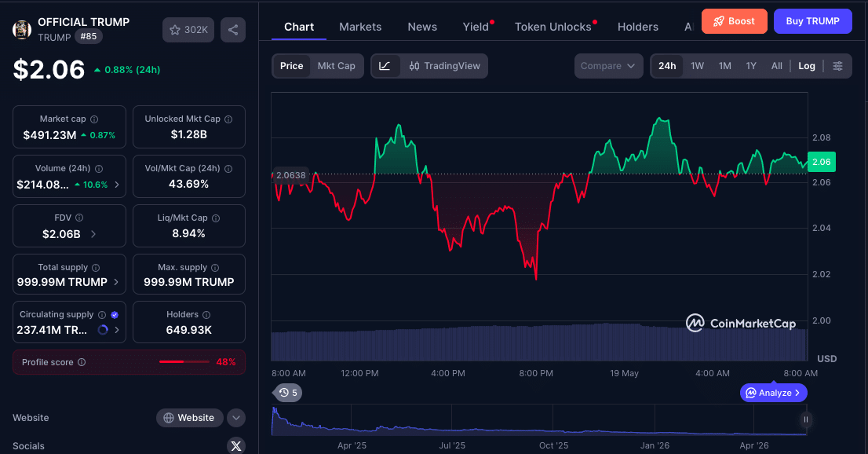Click Market cap info icon
Viewport: 868px width, 454px height.
click(x=94, y=119)
